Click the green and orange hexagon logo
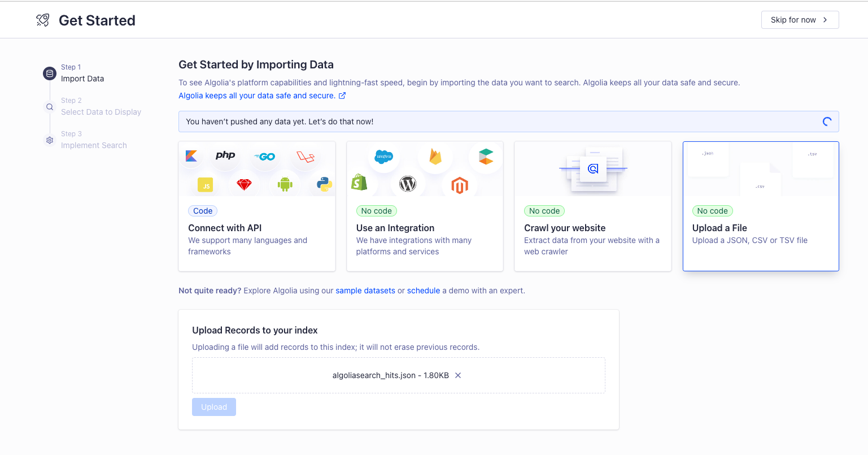Viewport: 868px width, 455px height. pyautogui.click(x=486, y=157)
